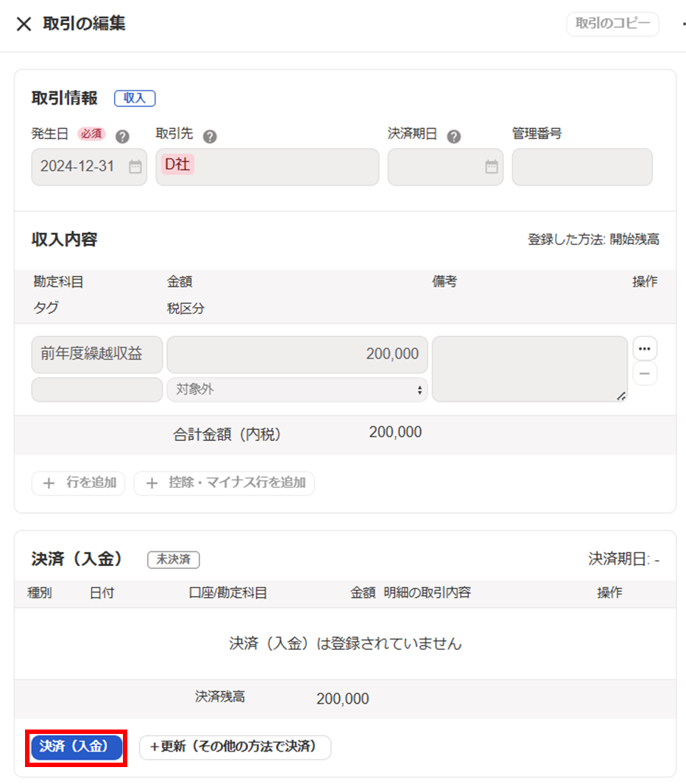Open the three-dot row options menu

click(645, 348)
